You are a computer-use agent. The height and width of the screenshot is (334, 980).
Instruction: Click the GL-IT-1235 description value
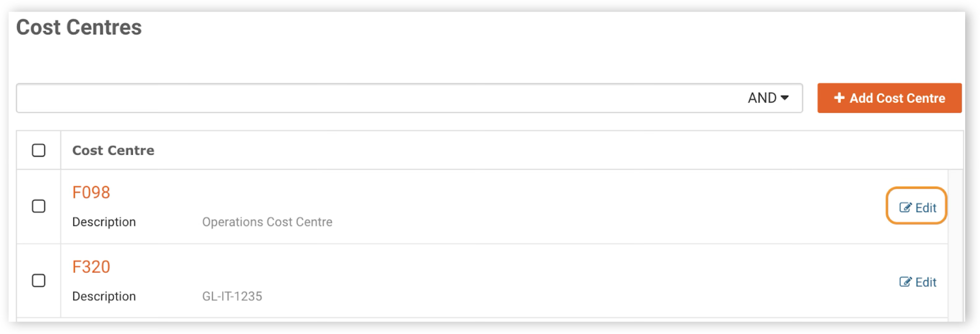(x=232, y=296)
